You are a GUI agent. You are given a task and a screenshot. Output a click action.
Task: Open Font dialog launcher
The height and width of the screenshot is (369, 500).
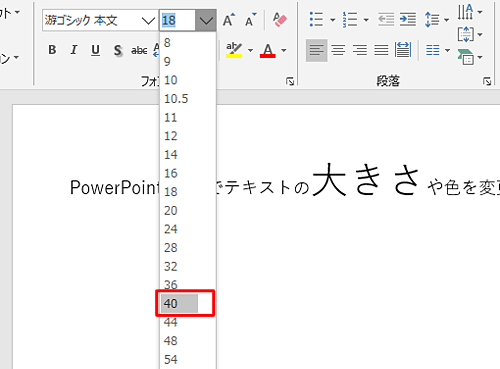(x=290, y=81)
